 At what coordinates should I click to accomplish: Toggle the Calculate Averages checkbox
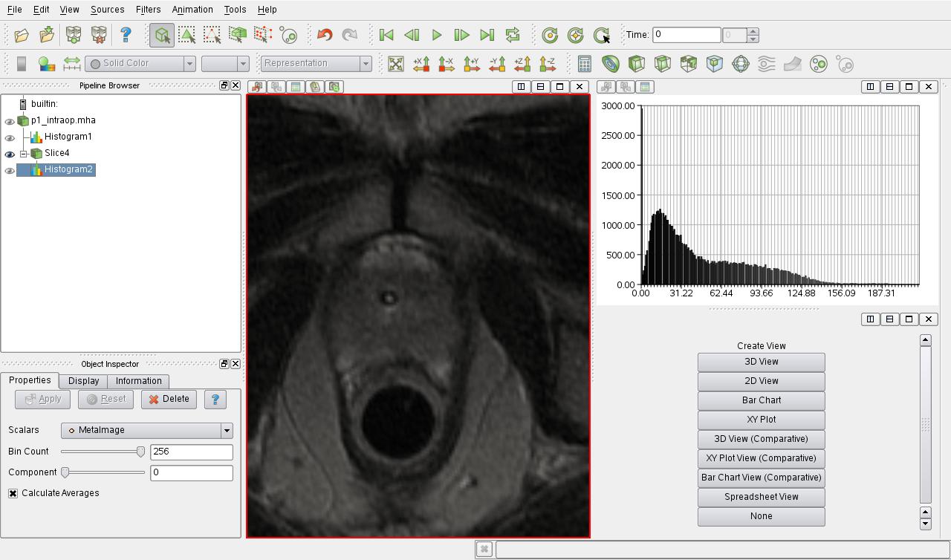13,493
